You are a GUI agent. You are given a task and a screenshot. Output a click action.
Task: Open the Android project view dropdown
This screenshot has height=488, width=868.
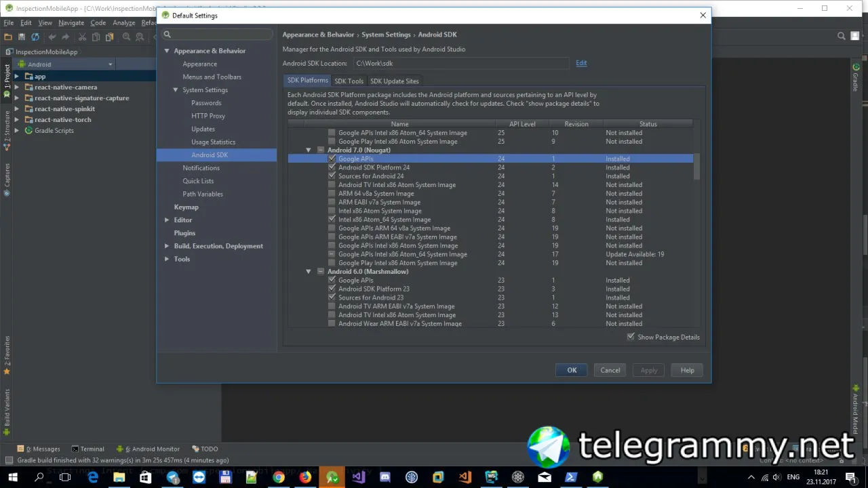tap(65, 64)
